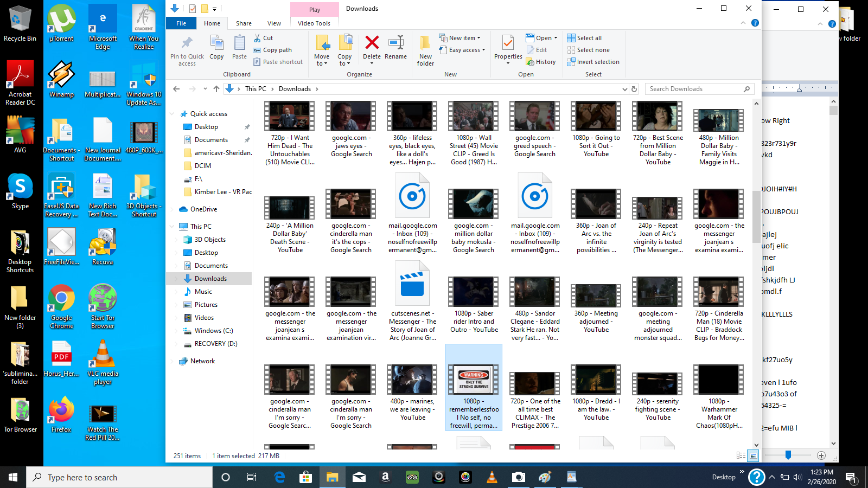This screenshot has width=868, height=488.
Task: Select Downloads in navigation pane
Action: pos(210,279)
